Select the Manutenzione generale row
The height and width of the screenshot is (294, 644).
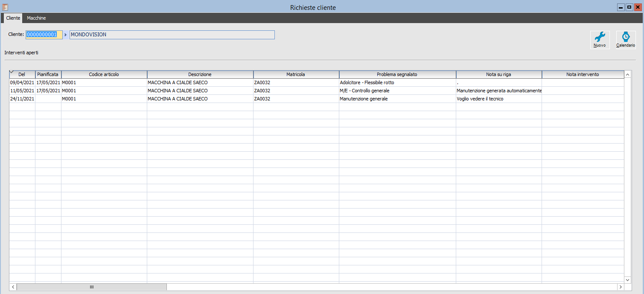click(317, 99)
